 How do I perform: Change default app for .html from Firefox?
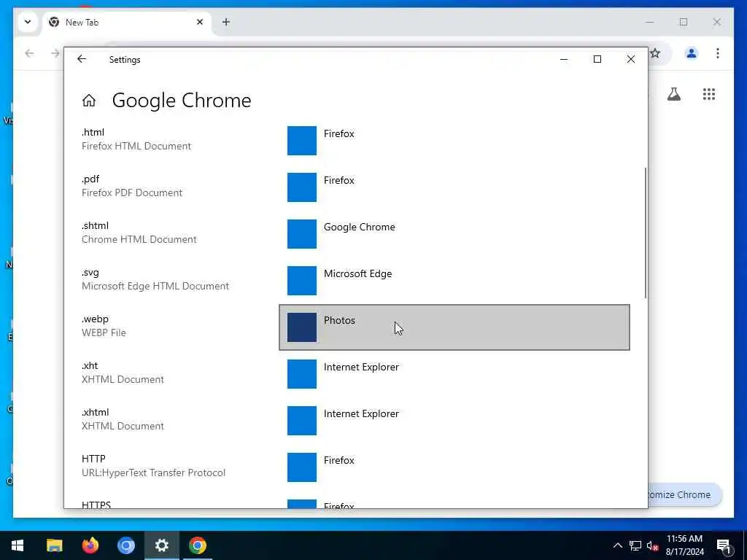coord(454,141)
